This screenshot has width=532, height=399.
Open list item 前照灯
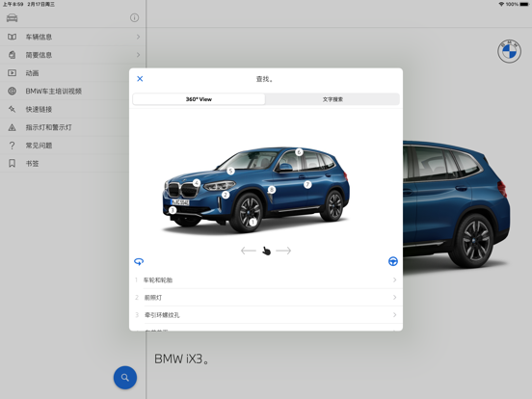pyautogui.click(x=266, y=298)
